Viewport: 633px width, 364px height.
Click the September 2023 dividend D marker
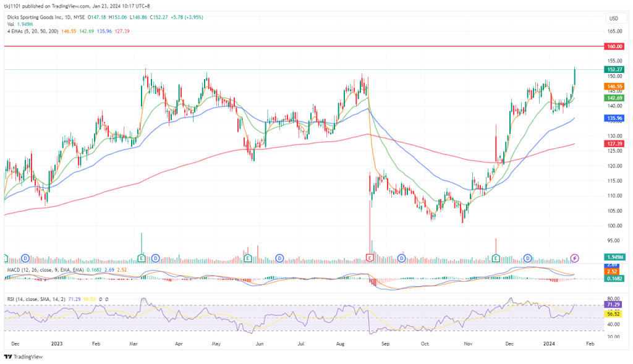coord(401,258)
